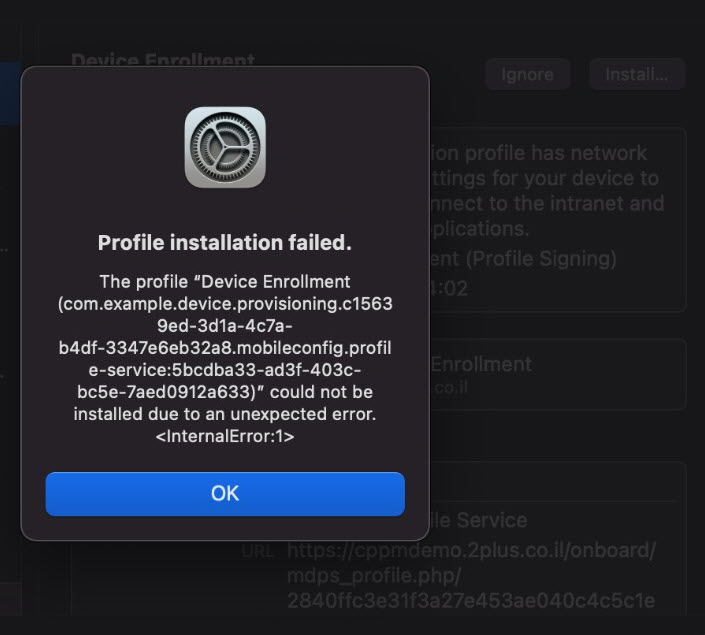Click the OK button
Viewport: 705px width, 635px height.
tap(225, 494)
